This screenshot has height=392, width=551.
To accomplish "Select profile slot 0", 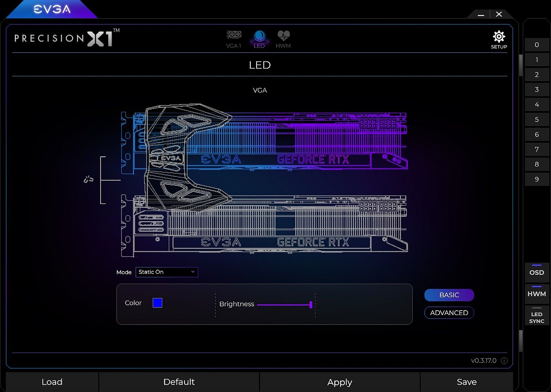I will coord(536,45).
